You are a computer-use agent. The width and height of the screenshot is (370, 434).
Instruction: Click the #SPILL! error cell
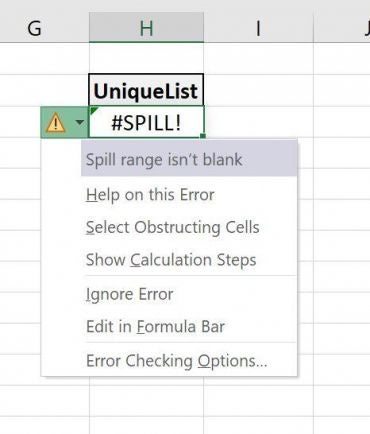pyautogui.click(x=146, y=122)
